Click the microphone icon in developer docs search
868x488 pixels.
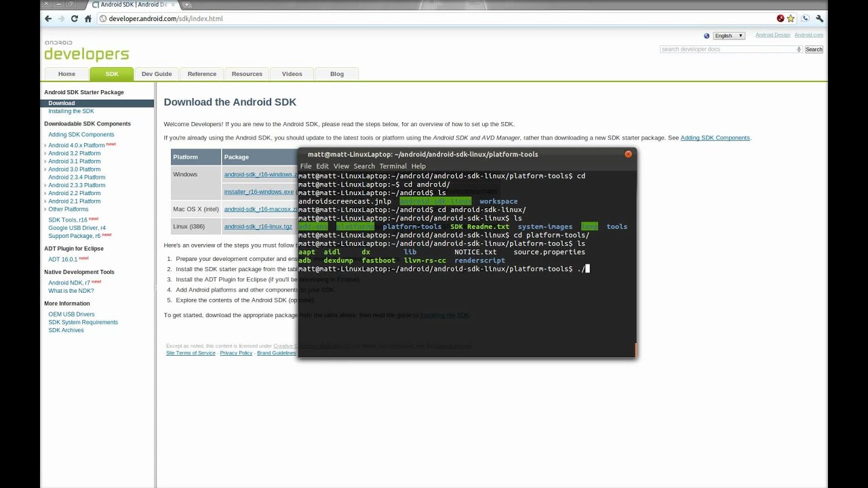[799, 49]
